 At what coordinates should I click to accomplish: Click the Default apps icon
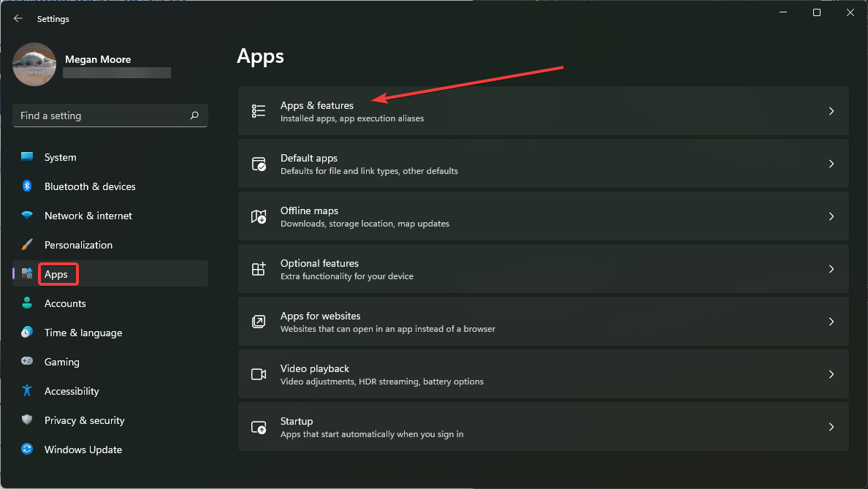pyautogui.click(x=259, y=164)
